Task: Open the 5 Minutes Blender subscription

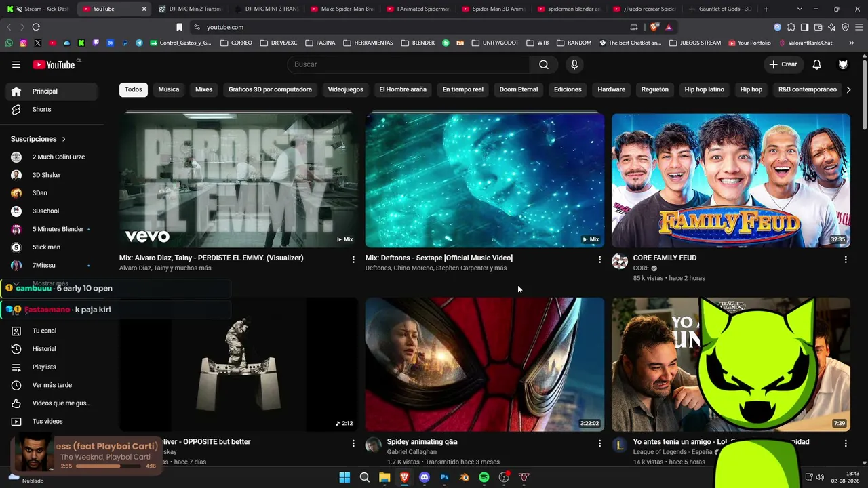Action: point(52,229)
